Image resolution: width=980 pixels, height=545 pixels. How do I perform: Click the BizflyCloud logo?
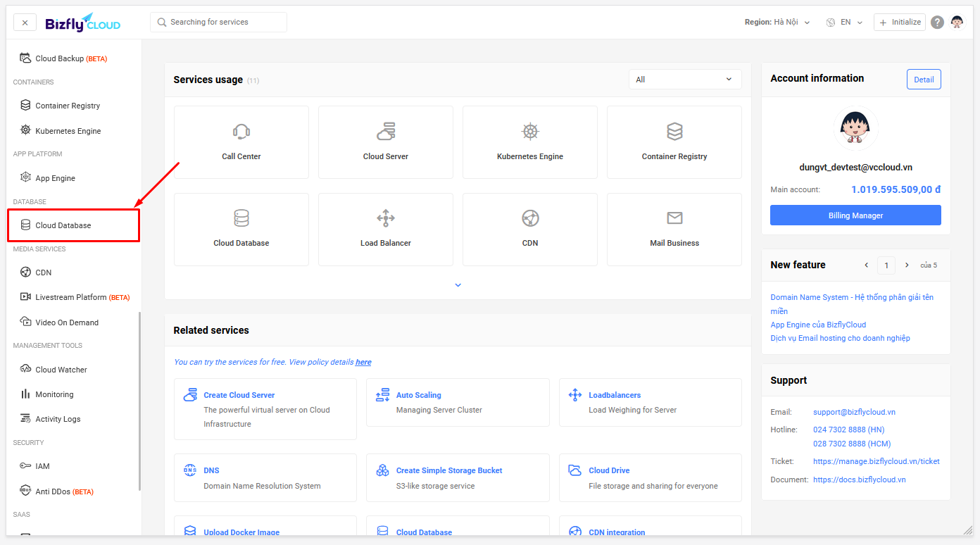[x=83, y=23]
